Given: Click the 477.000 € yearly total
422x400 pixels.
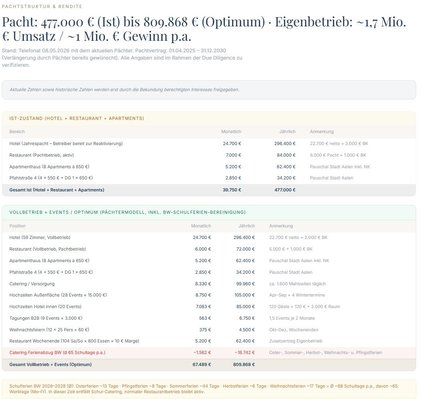Looking at the screenshot, I should pos(285,190).
